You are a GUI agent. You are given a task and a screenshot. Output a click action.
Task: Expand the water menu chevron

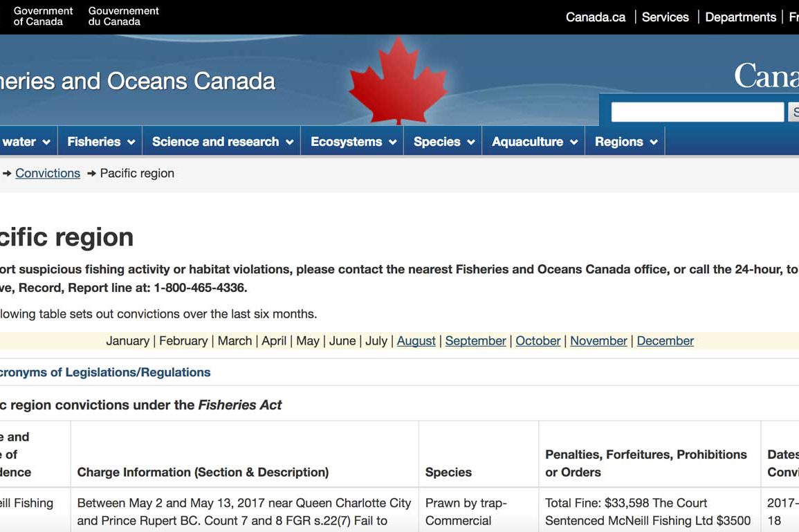[x=46, y=143]
